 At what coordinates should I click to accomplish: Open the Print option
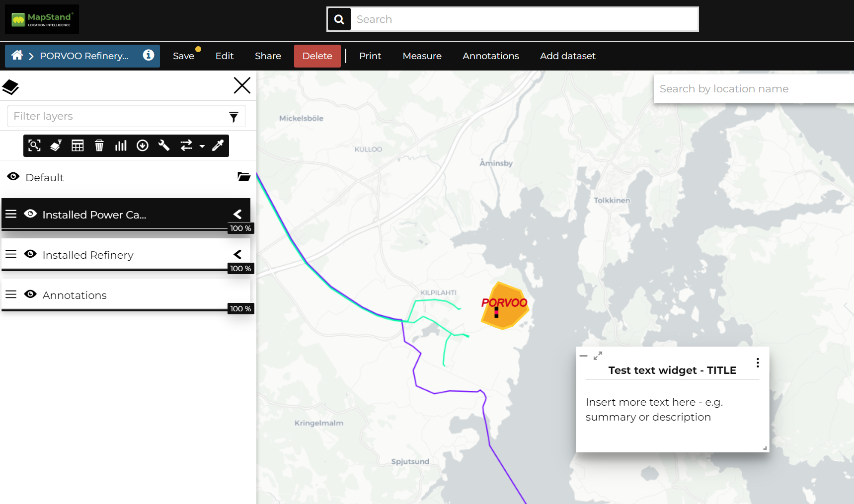click(370, 56)
